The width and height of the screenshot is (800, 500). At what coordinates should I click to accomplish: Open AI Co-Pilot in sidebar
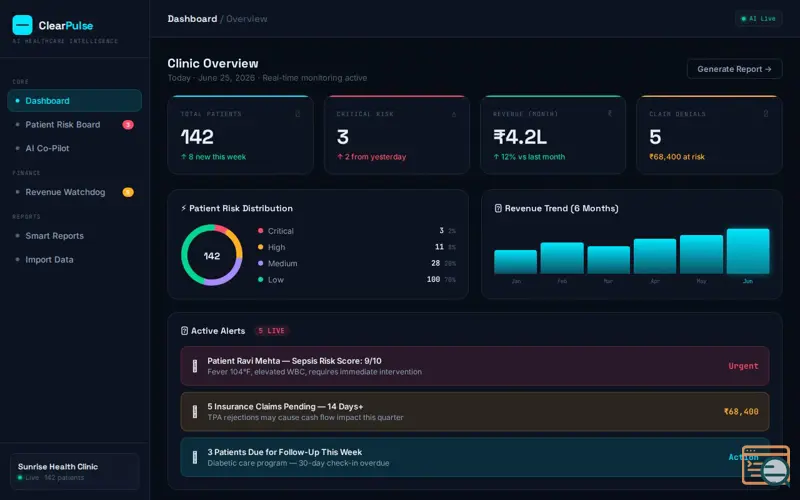[x=74, y=148]
